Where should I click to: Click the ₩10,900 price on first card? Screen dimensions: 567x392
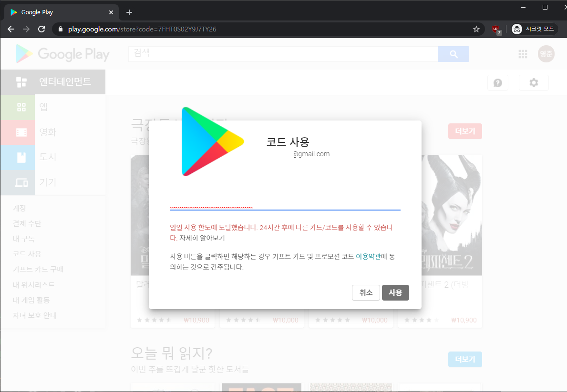[196, 320]
